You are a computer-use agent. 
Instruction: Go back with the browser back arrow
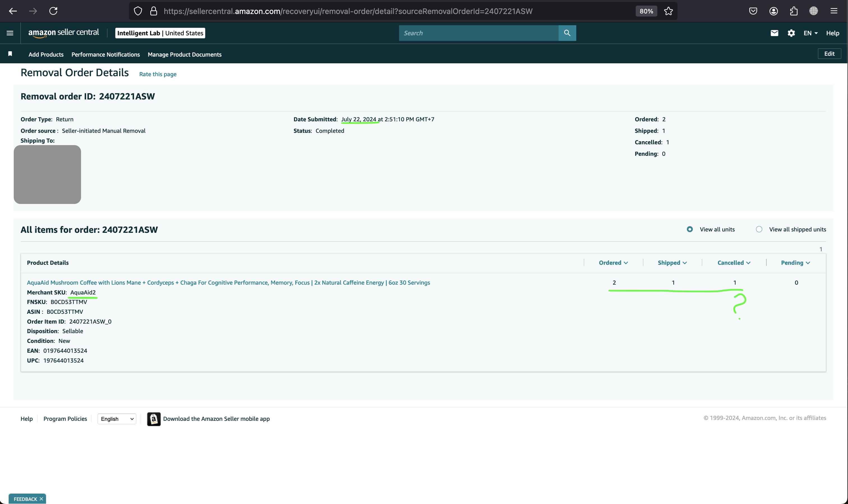13,11
